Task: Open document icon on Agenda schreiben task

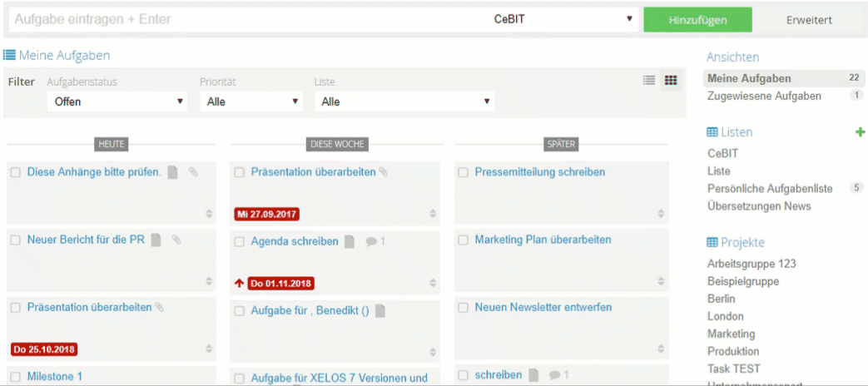Action: click(x=350, y=241)
